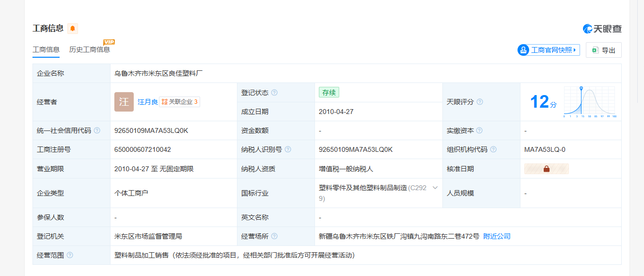Viewport: 644px width, 276px height.
Task: Click the 汪 avatar thumbnail
Action: (x=124, y=102)
